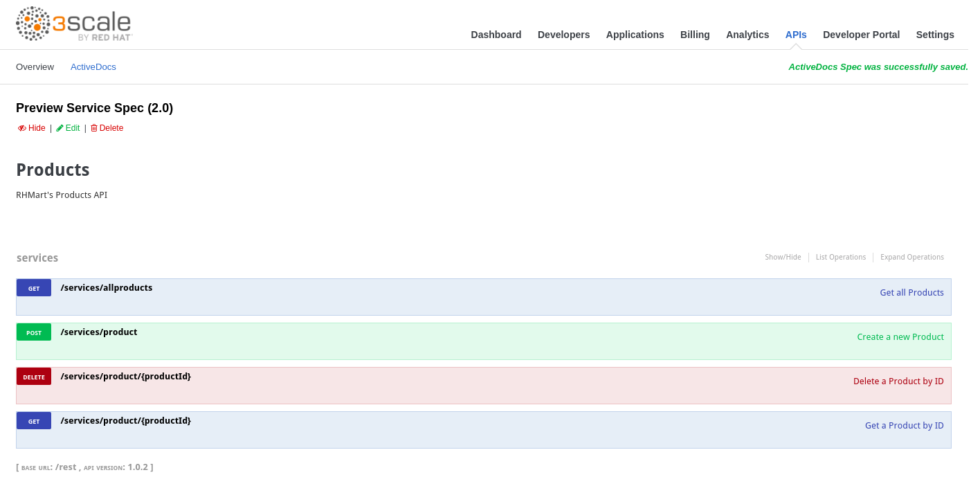Open Settings in the top navigation
The width and height of the screenshot is (980, 477).
934,35
